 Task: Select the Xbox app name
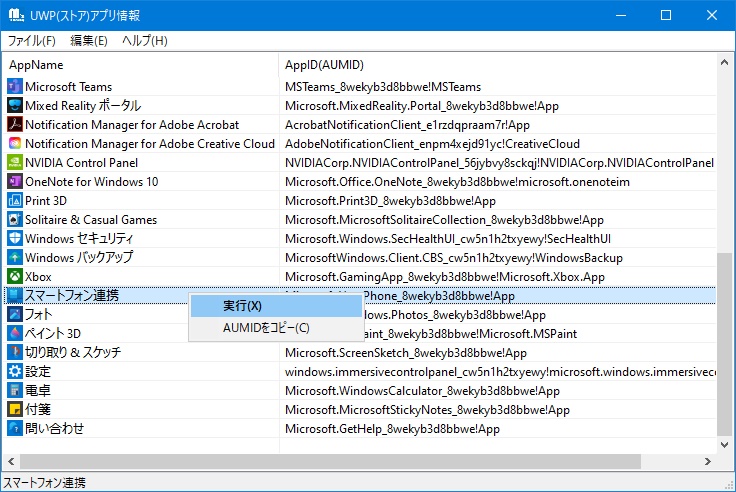point(38,277)
